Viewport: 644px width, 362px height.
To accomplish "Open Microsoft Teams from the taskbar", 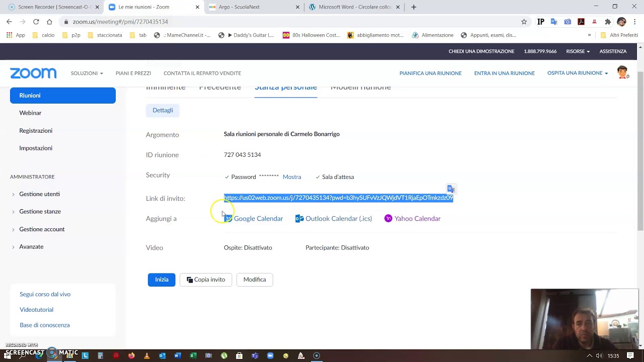I will 255,355.
